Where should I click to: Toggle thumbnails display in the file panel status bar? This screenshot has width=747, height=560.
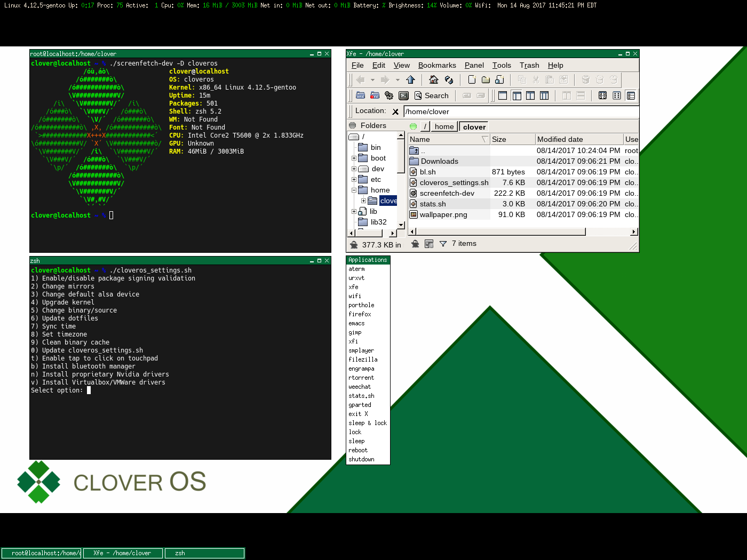pyautogui.click(x=429, y=244)
